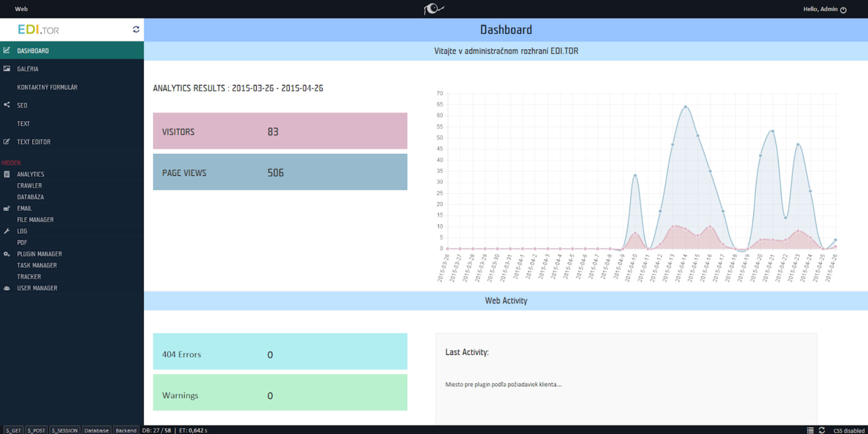Click the User Manager people icon
Screen dimensions: 868x434
coord(7,288)
